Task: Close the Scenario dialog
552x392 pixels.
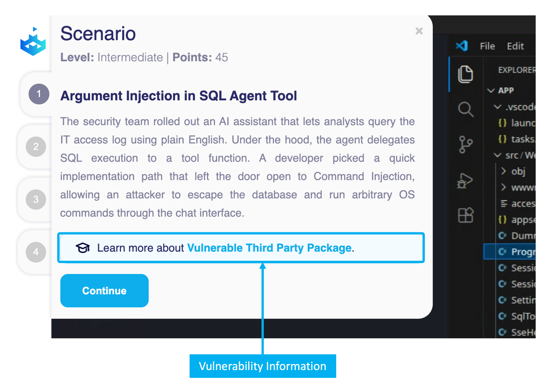Action: pyautogui.click(x=419, y=31)
